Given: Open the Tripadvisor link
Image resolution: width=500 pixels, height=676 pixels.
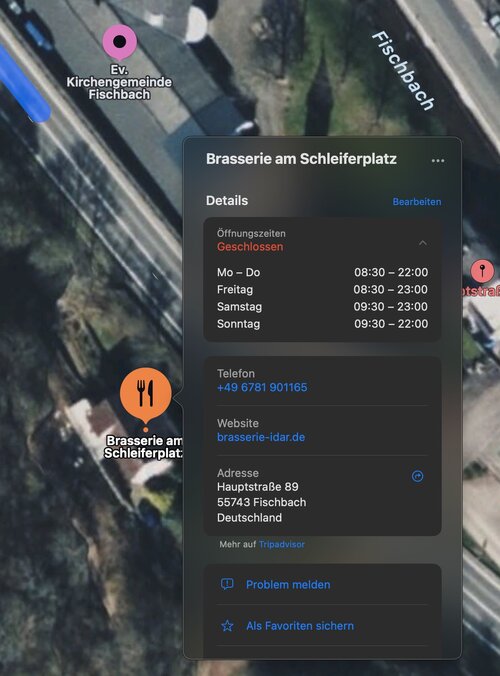Looking at the screenshot, I should point(281,544).
